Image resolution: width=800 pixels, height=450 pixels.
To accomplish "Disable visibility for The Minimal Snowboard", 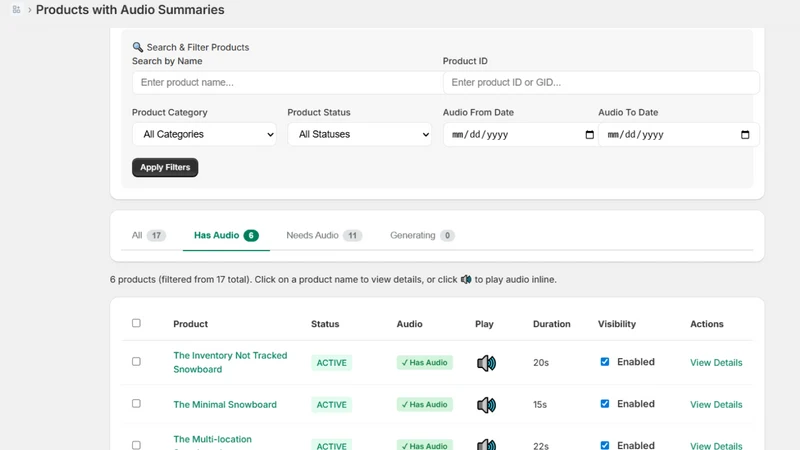I will [x=605, y=404].
